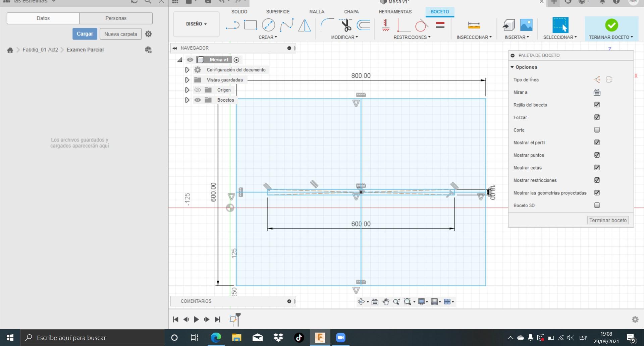Switch to the SOLIDO tab

tap(239, 12)
